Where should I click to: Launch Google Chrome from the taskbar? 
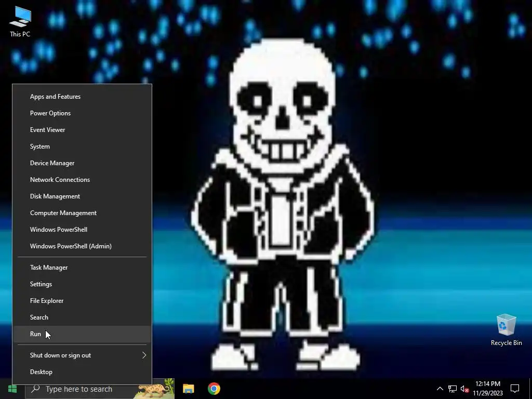coord(214,389)
